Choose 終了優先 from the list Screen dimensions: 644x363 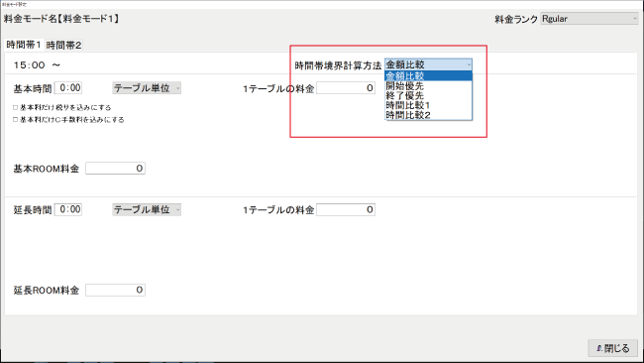coord(428,95)
